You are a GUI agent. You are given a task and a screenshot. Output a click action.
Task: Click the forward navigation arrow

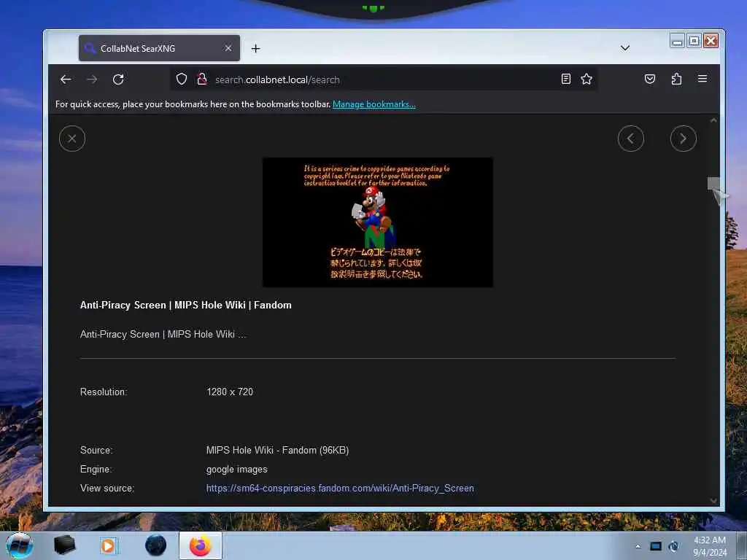point(92,79)
